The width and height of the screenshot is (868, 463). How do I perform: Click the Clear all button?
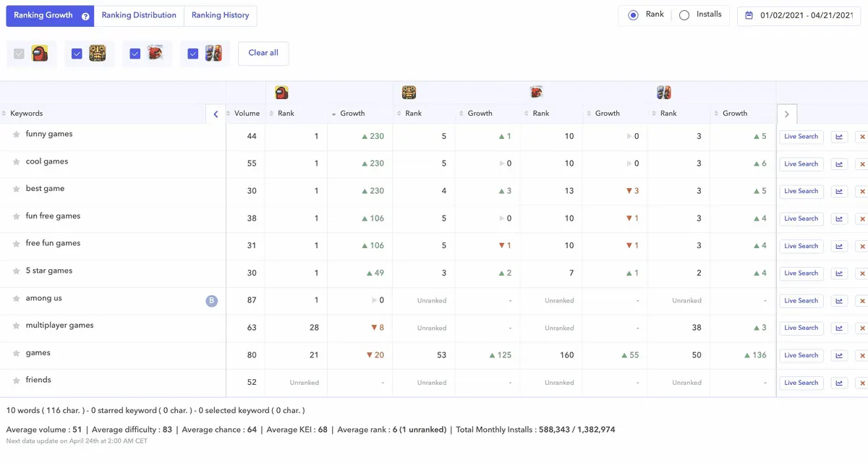[263, 54]
